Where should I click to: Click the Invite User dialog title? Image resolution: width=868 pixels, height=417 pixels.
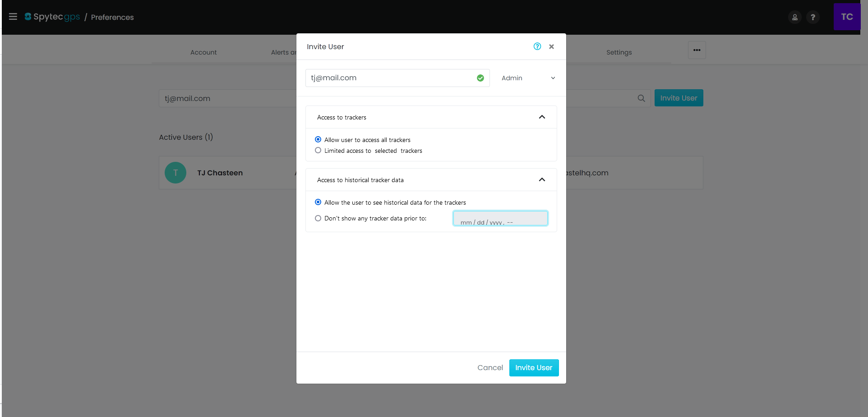click(x=325, y=46)
